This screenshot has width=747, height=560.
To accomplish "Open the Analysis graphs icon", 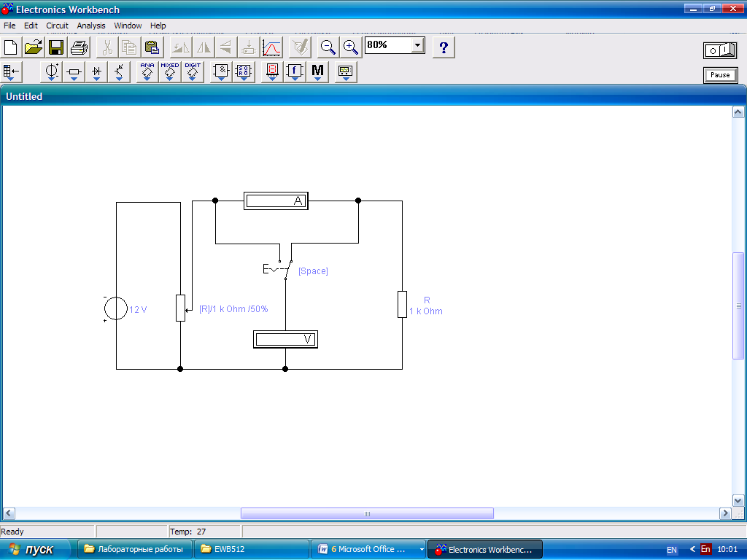I will coord(271,47).
